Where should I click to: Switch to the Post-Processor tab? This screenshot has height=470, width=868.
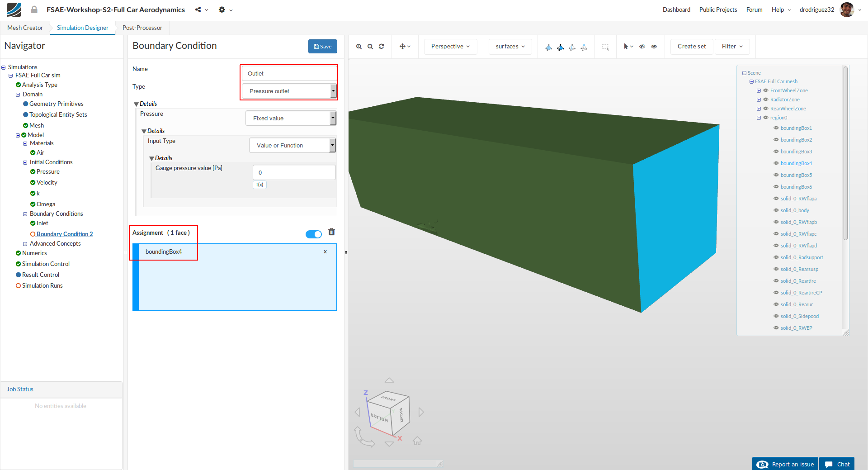pos(142,28)
